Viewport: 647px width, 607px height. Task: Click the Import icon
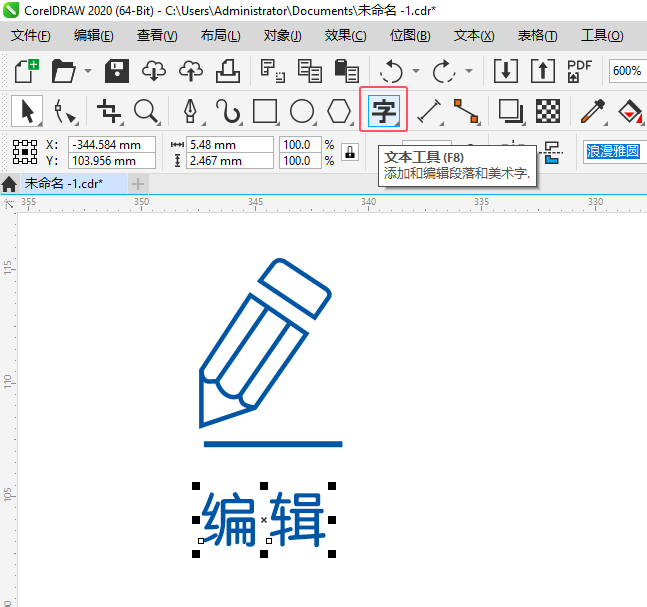point(506,71)
